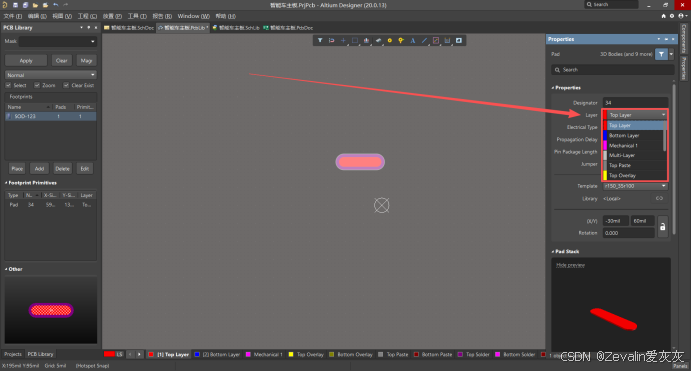
Task: Open the Template dropdown
Action: tap(635, 186)
